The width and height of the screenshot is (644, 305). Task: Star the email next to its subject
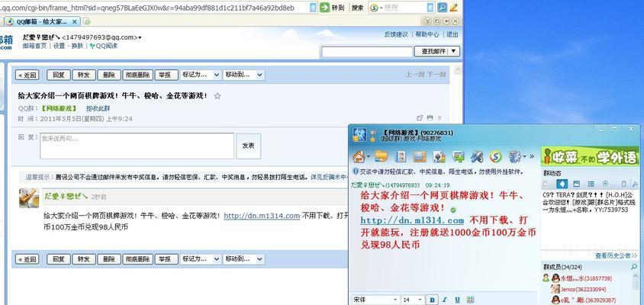(217, 96)
